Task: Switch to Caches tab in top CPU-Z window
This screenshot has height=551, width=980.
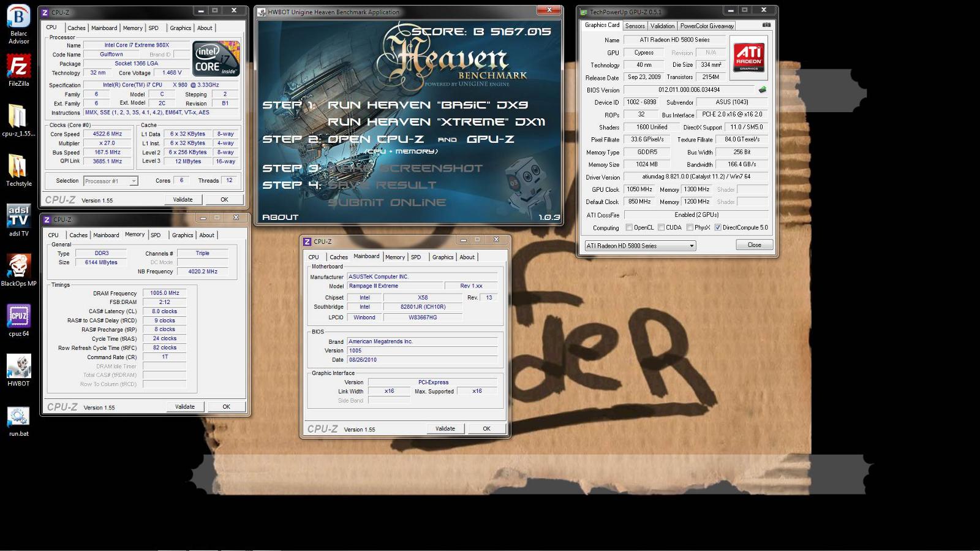Action: point(77,28)
